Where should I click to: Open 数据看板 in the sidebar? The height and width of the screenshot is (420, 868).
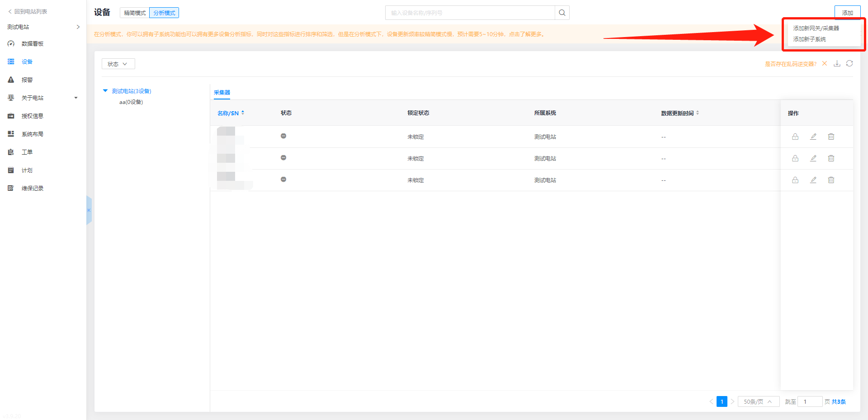[33, 44]
